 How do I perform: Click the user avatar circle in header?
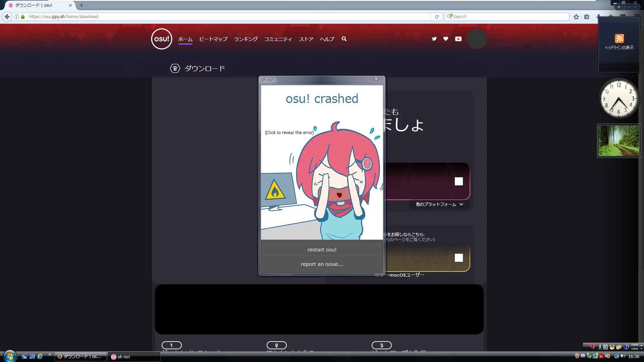coord(477,39)
